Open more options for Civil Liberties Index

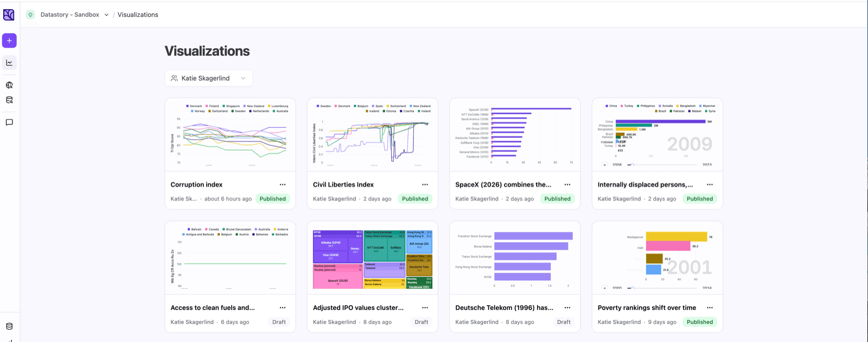pos(425,185)
